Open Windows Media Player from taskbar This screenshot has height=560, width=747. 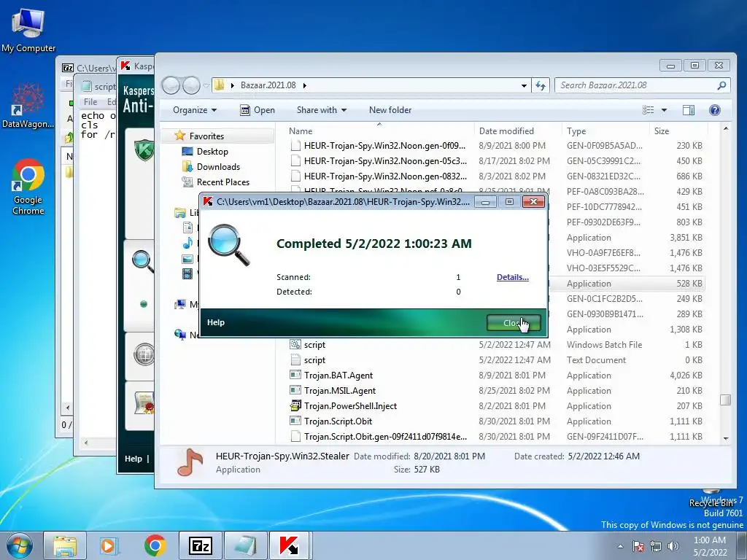(109, 545)
